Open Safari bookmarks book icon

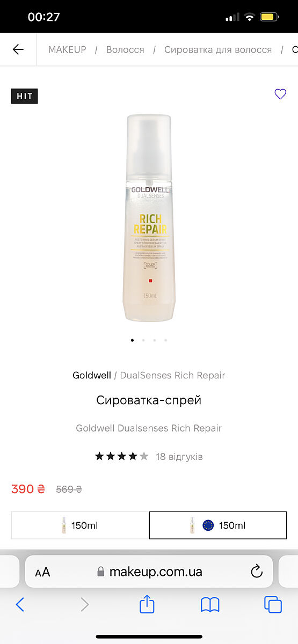click(x=210, y=605)
